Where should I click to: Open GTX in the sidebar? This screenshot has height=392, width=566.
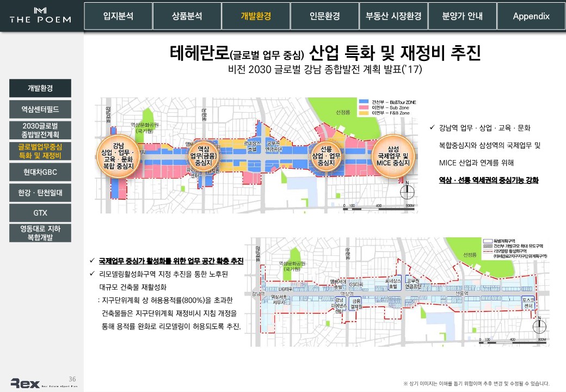[40, 212]
